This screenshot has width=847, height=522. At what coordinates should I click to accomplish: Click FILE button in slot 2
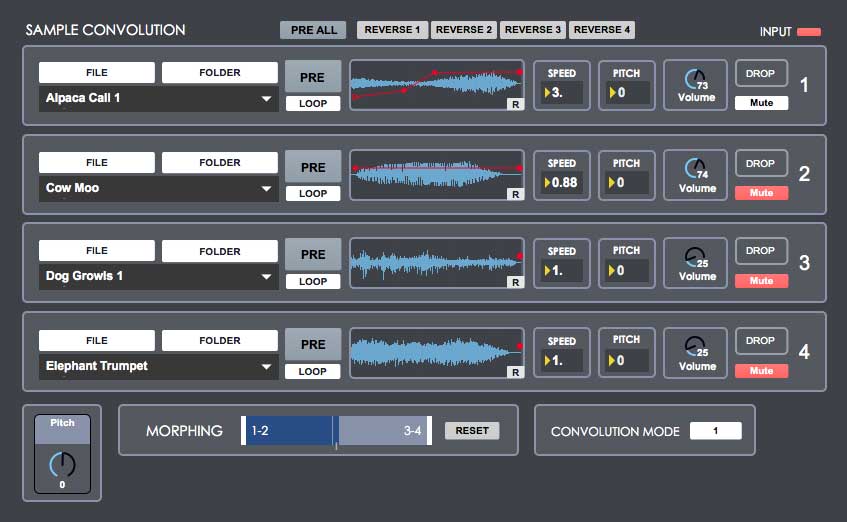coord(97,163)
